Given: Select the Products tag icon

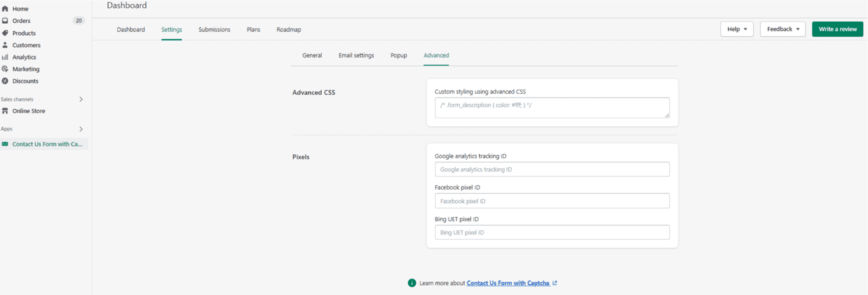Looking at the screenshot, I should click(5, 33).
